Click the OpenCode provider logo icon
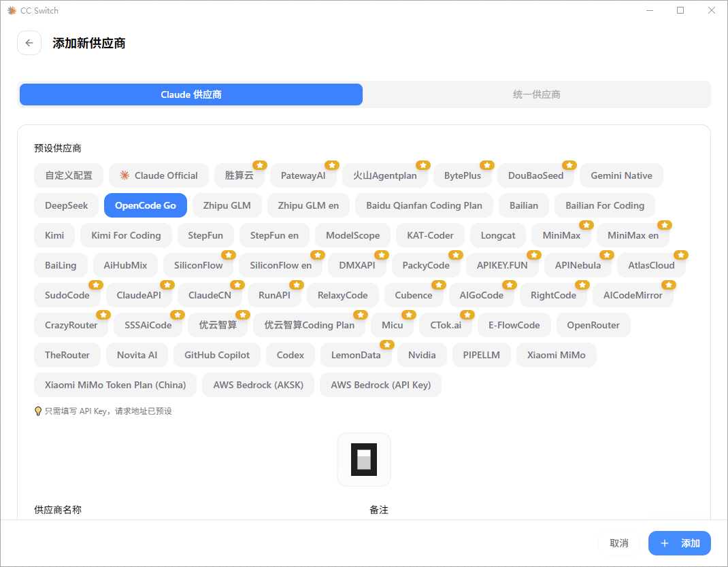Screen dimensions: 728x567 (364, 460)
